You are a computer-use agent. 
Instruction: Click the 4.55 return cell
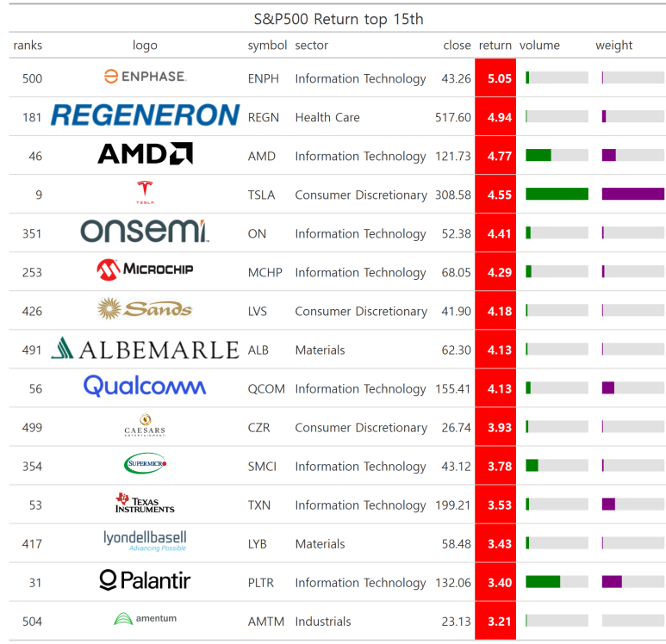coord(495,195)
